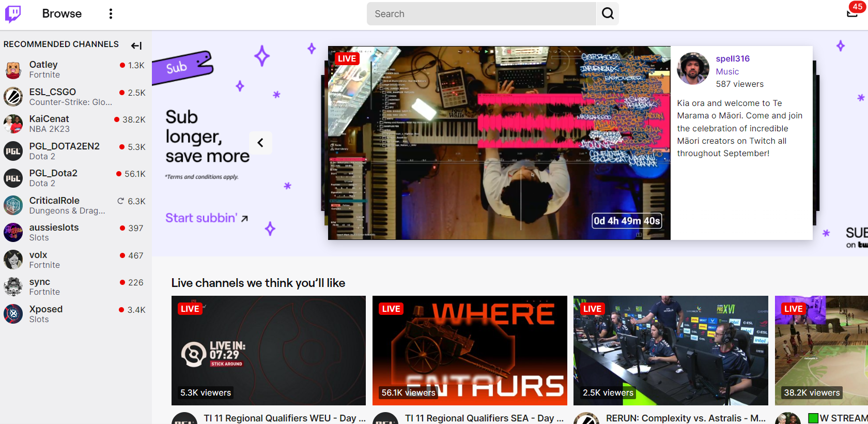Open TI 11 Regional Qualifiers WEU stream title
Screen dimensions: 868x424
285,418
